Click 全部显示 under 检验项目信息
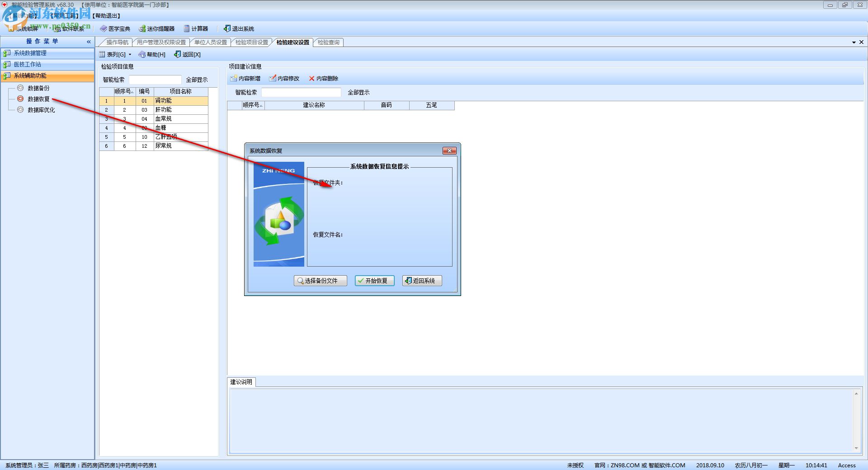Screen dimensions: 868x470 click(197, 80)
